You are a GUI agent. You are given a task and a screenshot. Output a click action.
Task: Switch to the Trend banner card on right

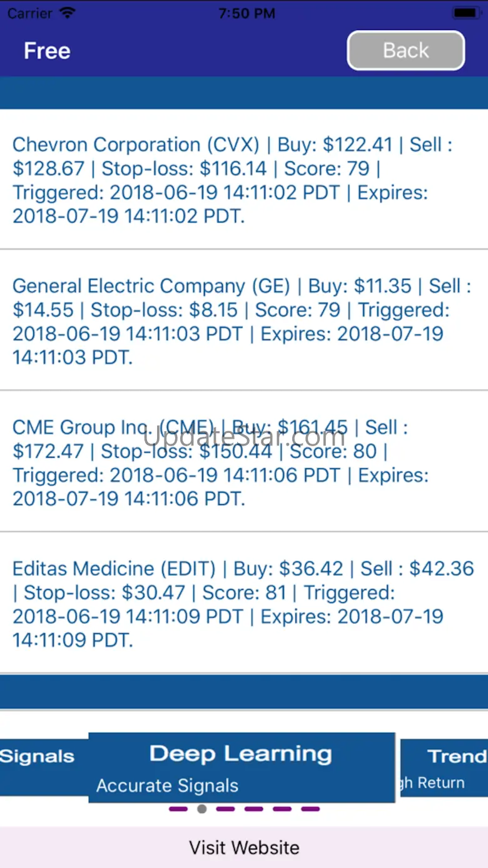(x=445, y=767)
